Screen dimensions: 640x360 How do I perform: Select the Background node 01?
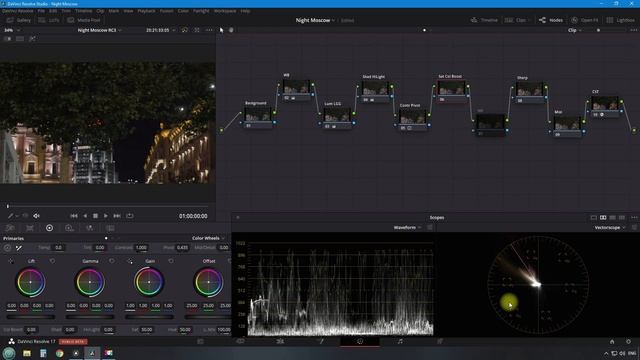258,118
